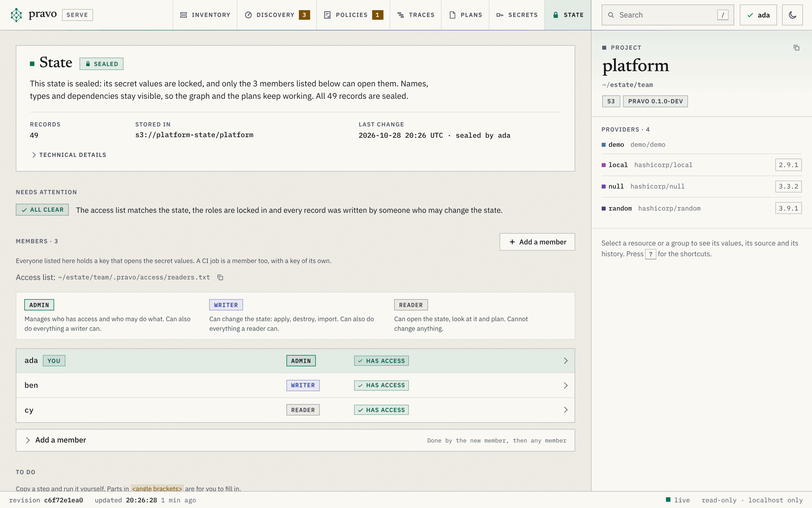Switch to the Policies tab
The height and width of the screenshot is (508, 812).
(353, 15)
